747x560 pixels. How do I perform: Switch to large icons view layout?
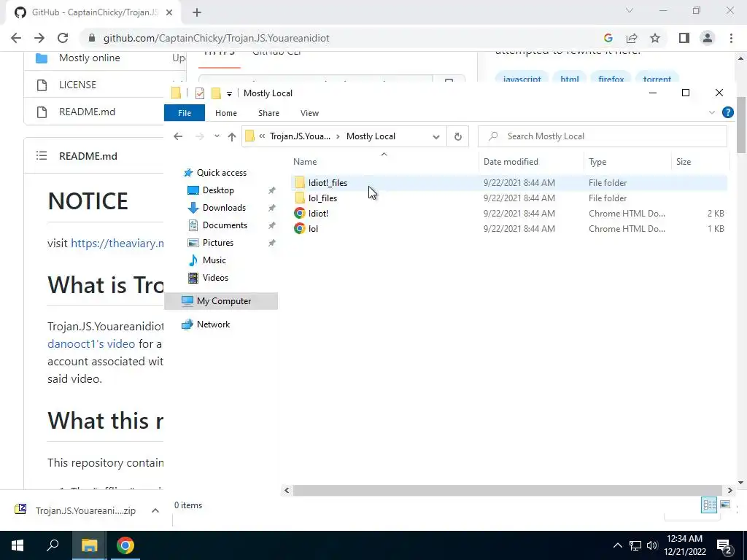724,505
